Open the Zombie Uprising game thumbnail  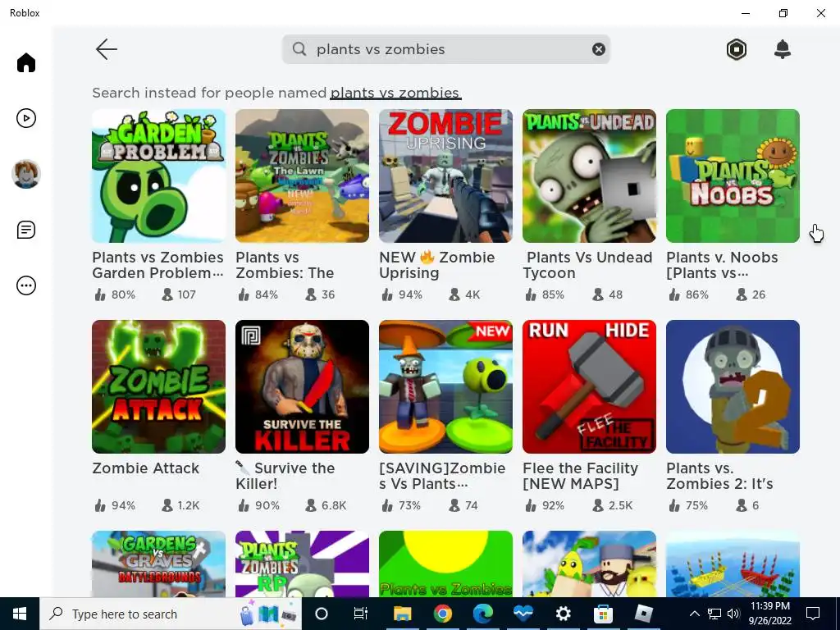[445, 176]
